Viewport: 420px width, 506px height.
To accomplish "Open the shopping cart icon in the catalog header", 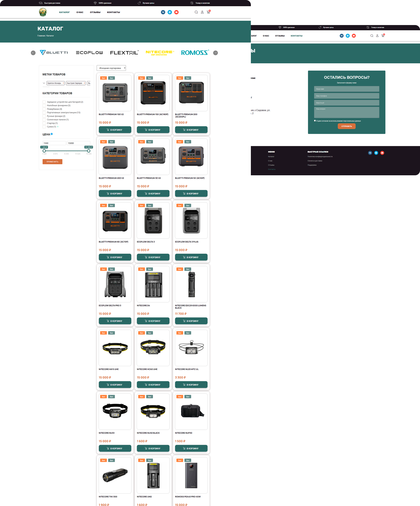I will 208,12.
